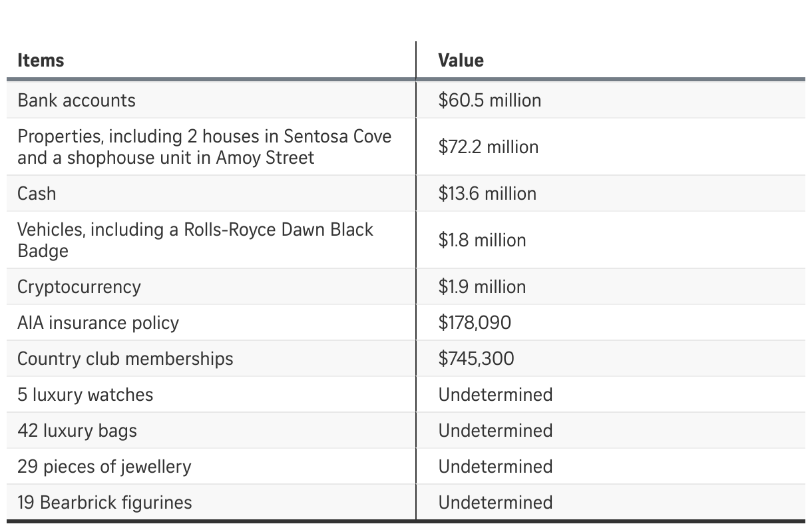The width and height of the screenshot is (812, 530).
Task: Click the $745,300 value cell
Action: pyautogui.click(x=476, y=359)
